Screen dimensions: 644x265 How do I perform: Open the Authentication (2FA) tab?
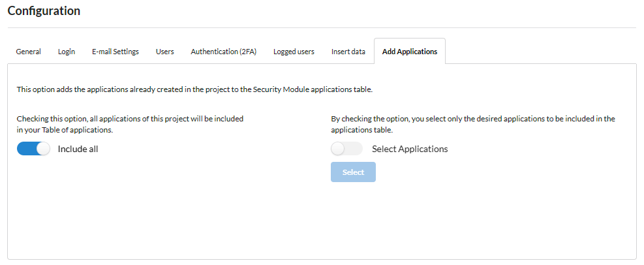point(223,52)
